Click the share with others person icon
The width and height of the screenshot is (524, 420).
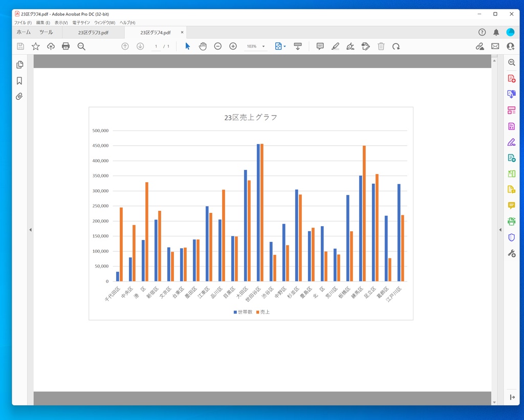[x=511, y=47]
